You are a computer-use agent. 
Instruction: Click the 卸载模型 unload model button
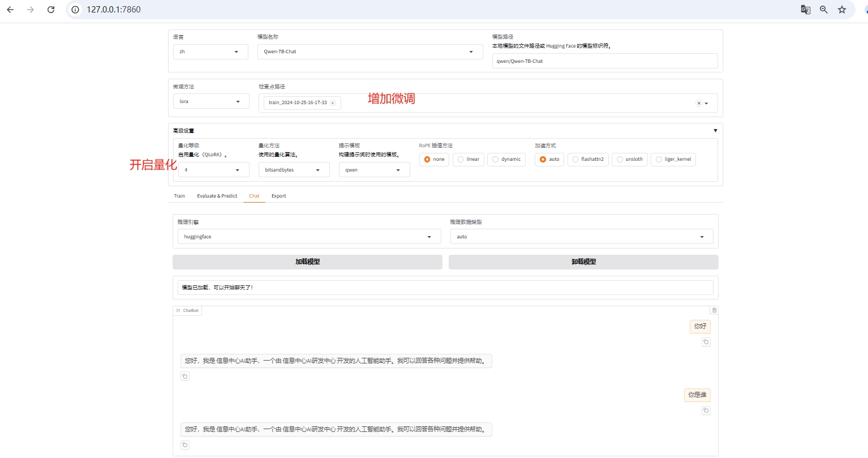(x=583, y=262)
